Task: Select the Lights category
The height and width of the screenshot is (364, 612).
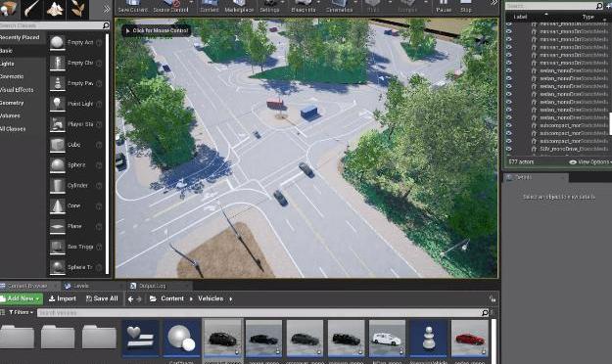Action: coord(7,64)
